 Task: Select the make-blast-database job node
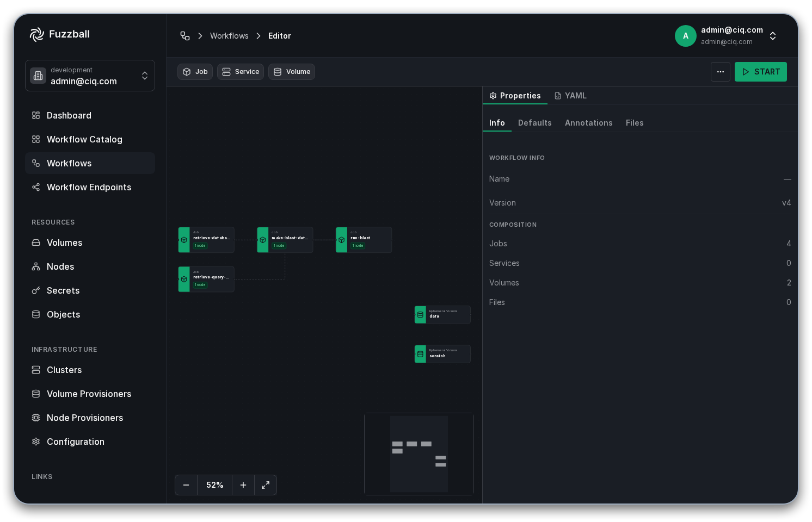click(x=285, y=240)
